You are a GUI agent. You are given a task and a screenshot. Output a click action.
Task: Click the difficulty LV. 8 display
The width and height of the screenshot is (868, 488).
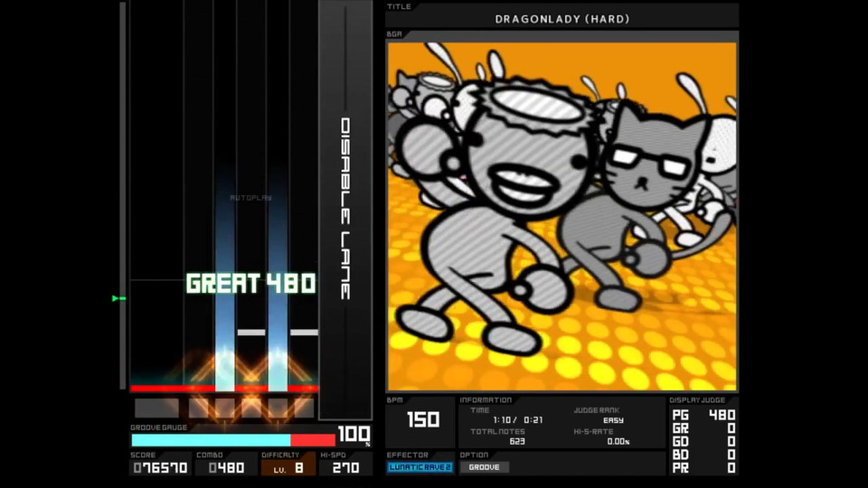pos(288,469)
